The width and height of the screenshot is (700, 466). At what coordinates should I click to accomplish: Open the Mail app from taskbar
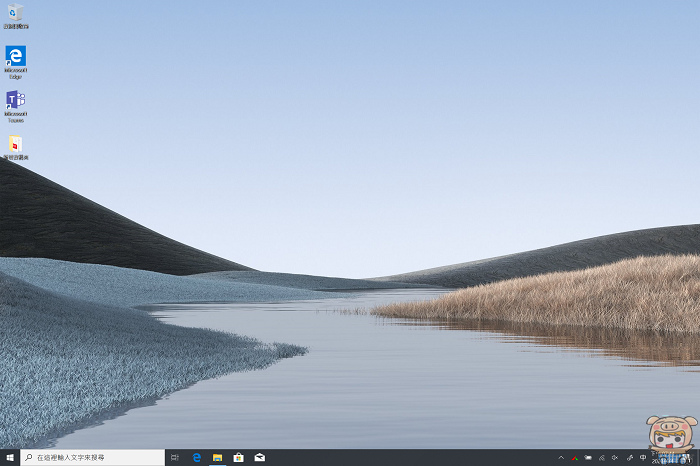[259, 457]
